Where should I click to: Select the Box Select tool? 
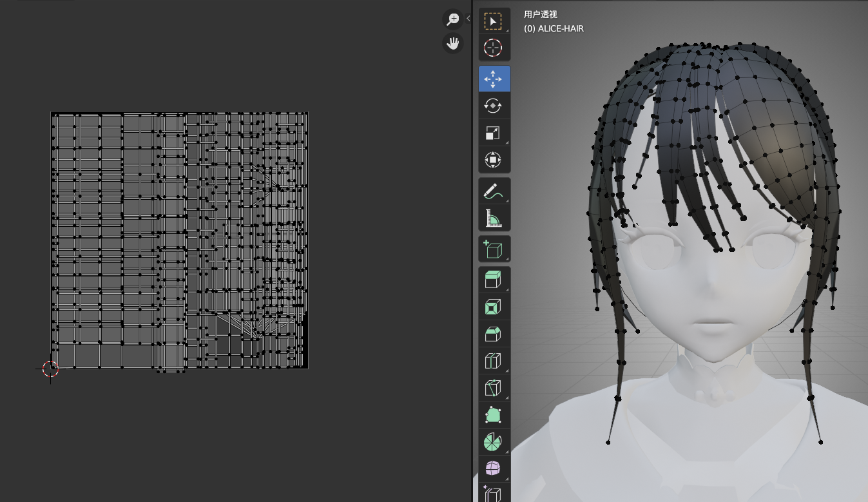click(493, 20)
